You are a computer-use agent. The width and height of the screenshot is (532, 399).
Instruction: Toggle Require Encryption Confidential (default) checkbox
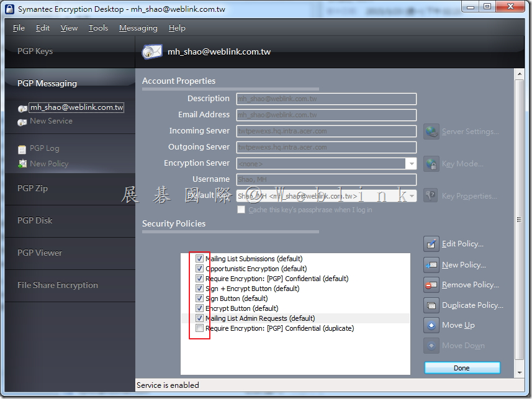tap(199, 279)
